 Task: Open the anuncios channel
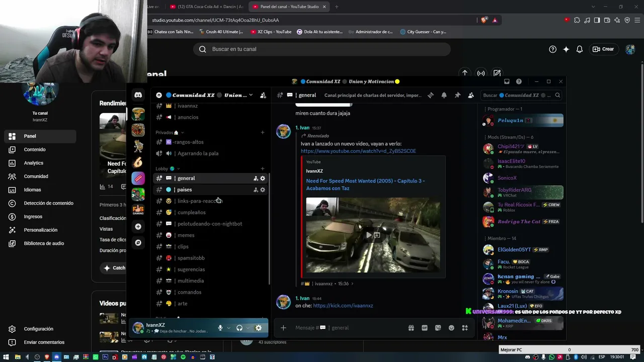[210, 117]
